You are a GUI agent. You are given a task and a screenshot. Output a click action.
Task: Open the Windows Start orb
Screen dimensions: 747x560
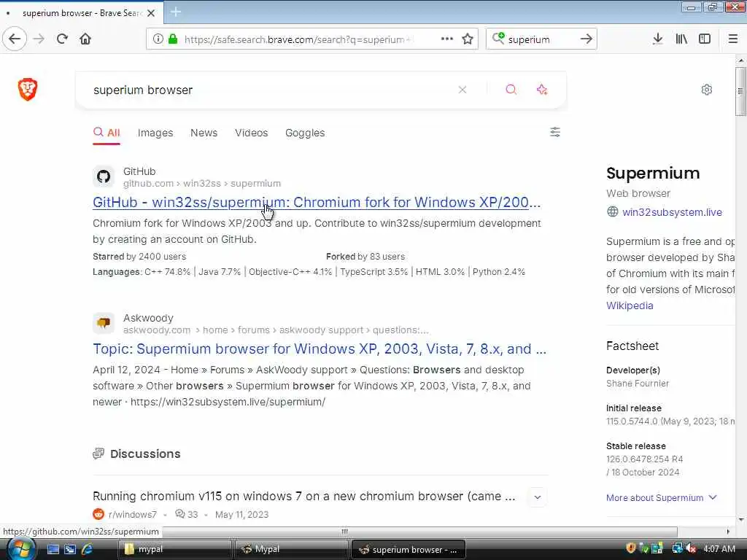pyautogui.click(x=20, y=548)
